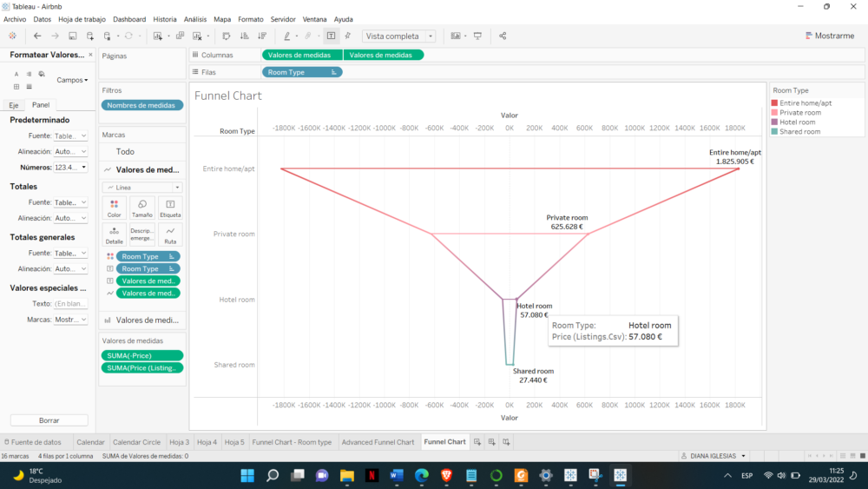Image resolution: width=868 pixels, height=489 pixels.
Task: Toggle show mark labels toolbar button
Action: coord(331,36)
